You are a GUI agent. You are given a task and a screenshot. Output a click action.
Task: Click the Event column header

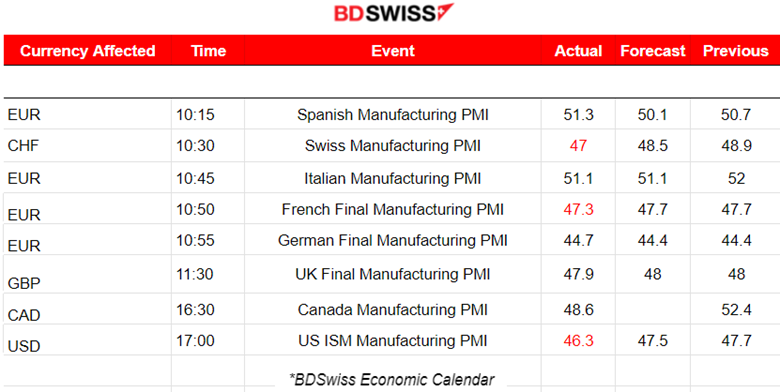393,51
